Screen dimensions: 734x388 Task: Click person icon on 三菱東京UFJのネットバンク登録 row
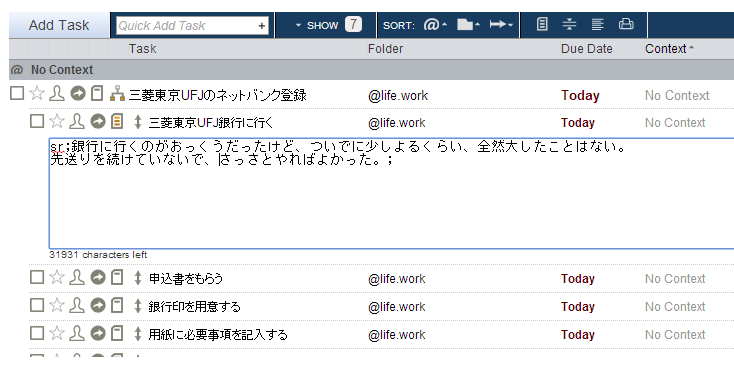(x=57, y=94)
